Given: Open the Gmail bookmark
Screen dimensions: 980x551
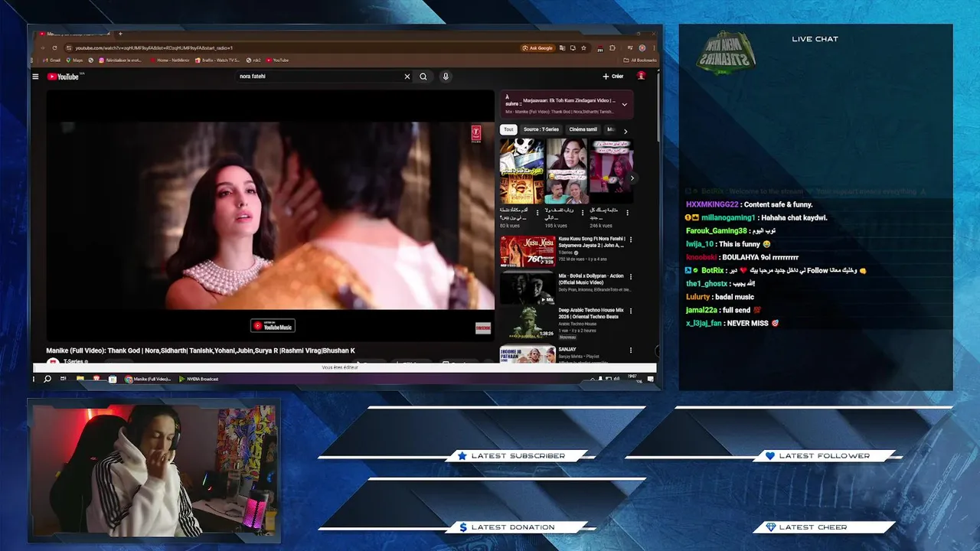Looking at the screenshot, I should click(51, 60).
